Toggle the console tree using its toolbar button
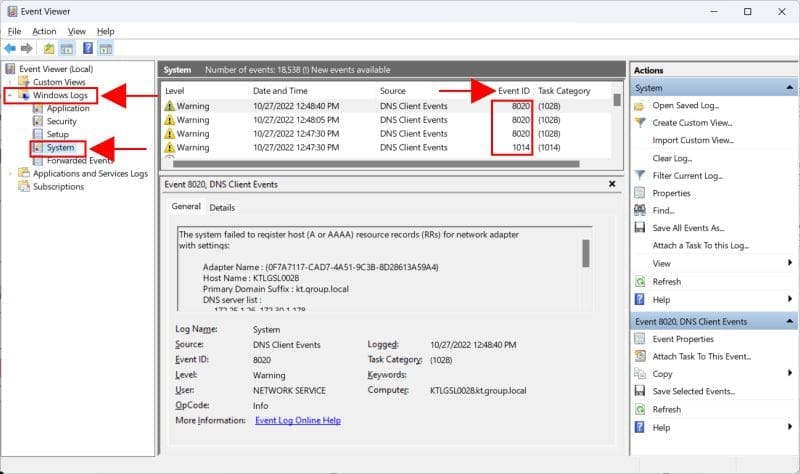 pyautogui.click(x=67, y=48)
